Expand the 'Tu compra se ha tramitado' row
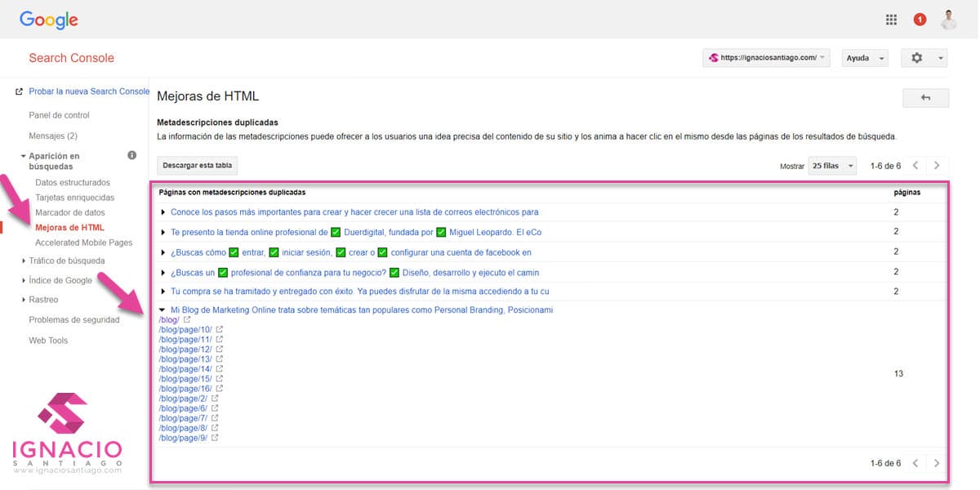This screenshot has width=980, height=490. [163, 292]
